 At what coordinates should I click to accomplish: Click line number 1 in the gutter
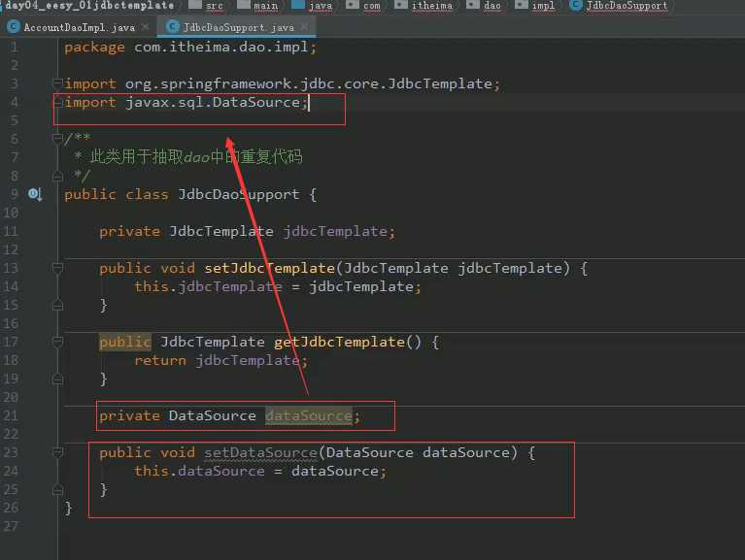14,47
